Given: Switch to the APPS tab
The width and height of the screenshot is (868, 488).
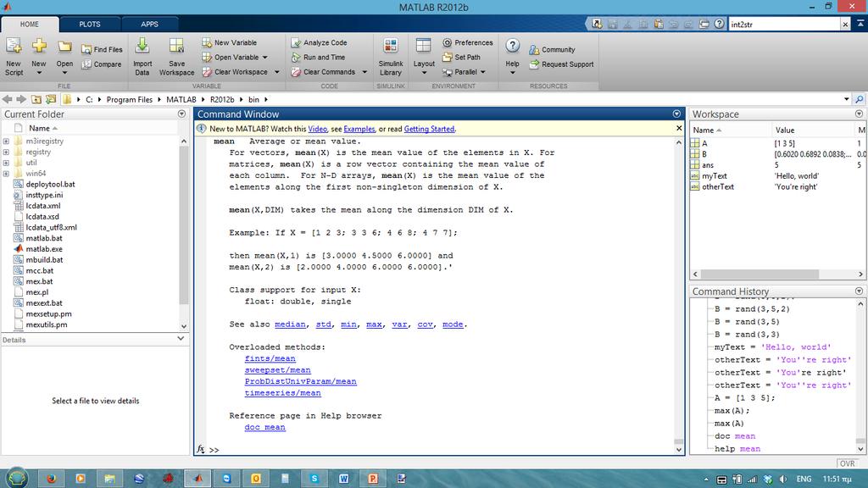Looking at the screenshot, I should [x=149, y=25].
